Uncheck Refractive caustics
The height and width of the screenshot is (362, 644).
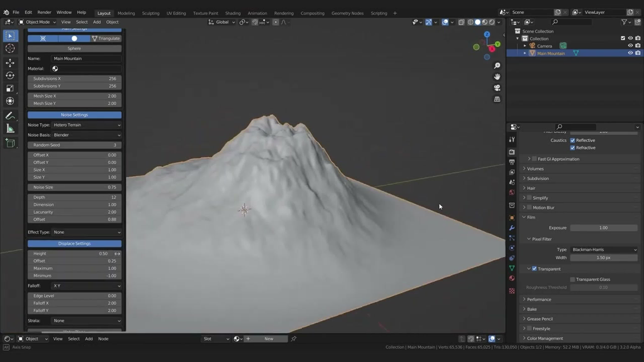click(572, 148)
